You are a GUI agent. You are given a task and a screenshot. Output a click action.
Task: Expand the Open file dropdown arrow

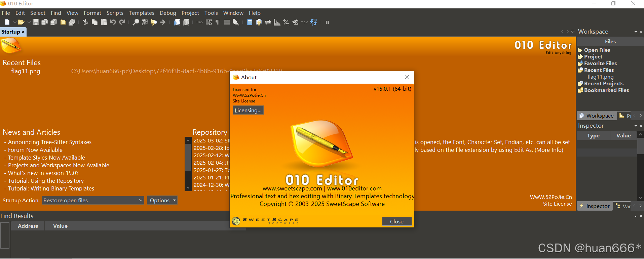[x=29, y=22]
